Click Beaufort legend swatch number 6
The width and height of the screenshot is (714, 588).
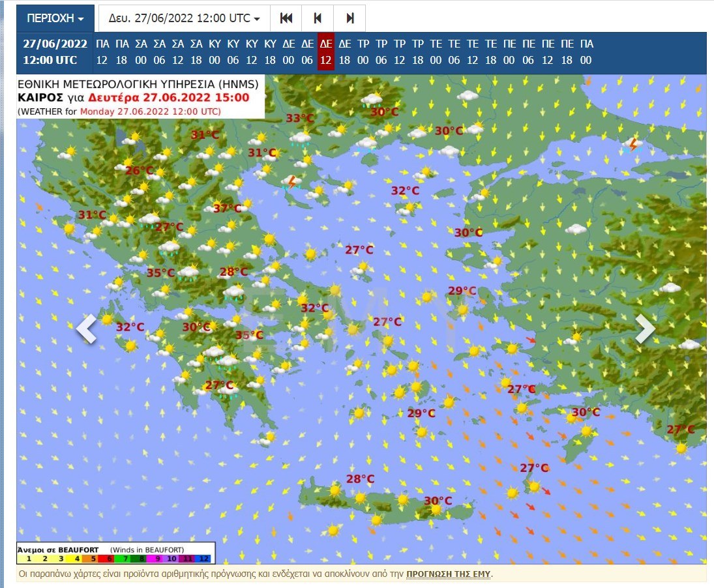point(109,559)
